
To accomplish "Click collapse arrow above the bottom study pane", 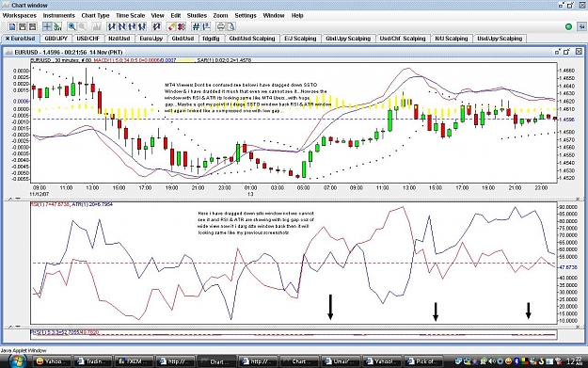I will pyautogui.click(x=10, y=327).
